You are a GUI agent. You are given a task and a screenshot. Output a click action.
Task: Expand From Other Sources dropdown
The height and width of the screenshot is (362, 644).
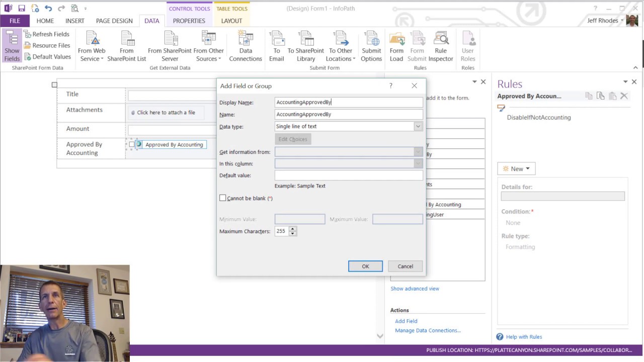point(208,46)
